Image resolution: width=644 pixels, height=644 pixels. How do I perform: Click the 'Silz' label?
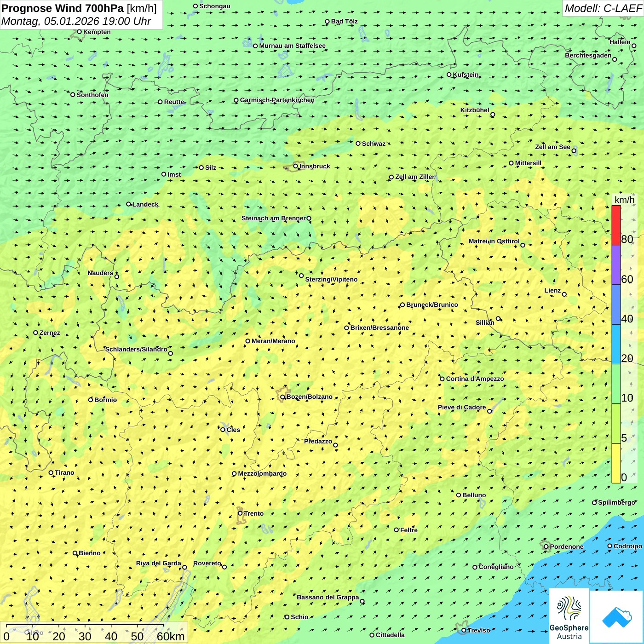click(211, 167)
